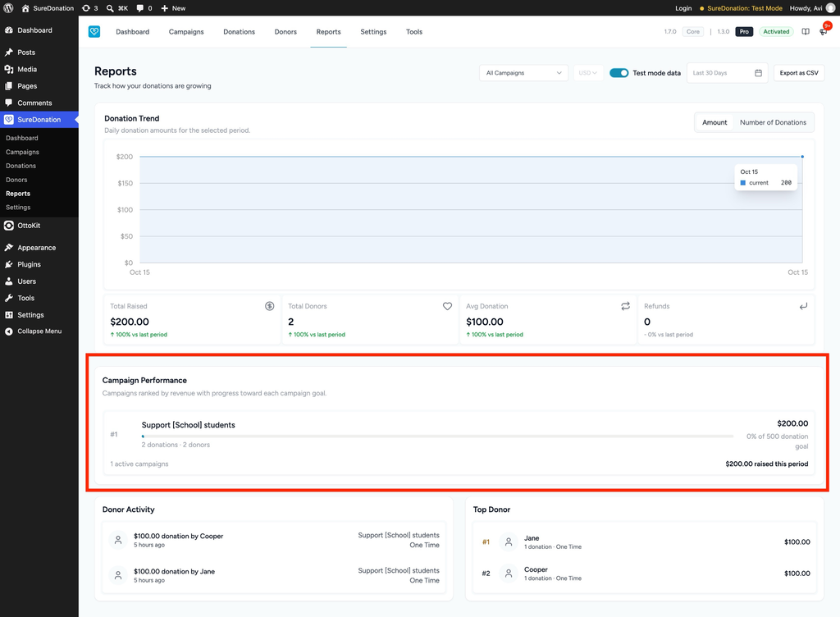Open the USD currency dropdown
Viewport: 840px width, 617px height.
pyautogui.click(x=587, y=73)
